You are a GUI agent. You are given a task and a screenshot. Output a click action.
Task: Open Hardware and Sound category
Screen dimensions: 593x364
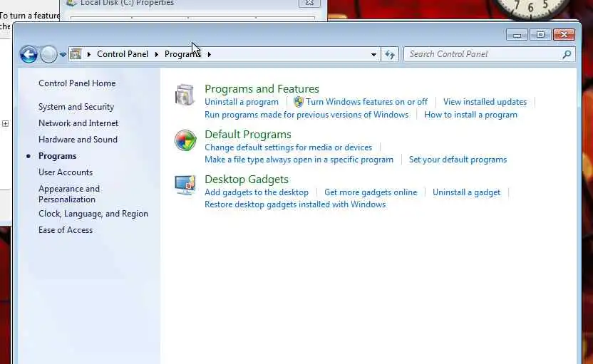pyautogui.click(x=78, y=140)
